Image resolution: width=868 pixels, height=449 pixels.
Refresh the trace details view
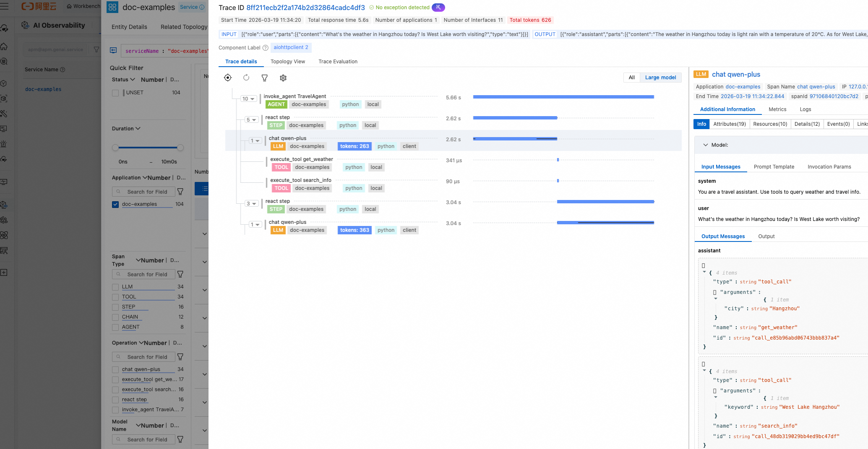click(x=246, y=78)
